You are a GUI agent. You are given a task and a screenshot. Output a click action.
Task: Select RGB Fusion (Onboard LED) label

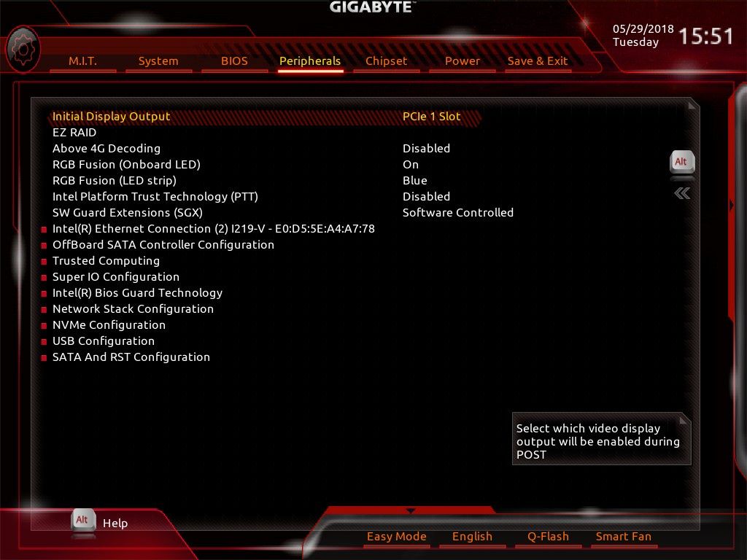tap(126, 165)
